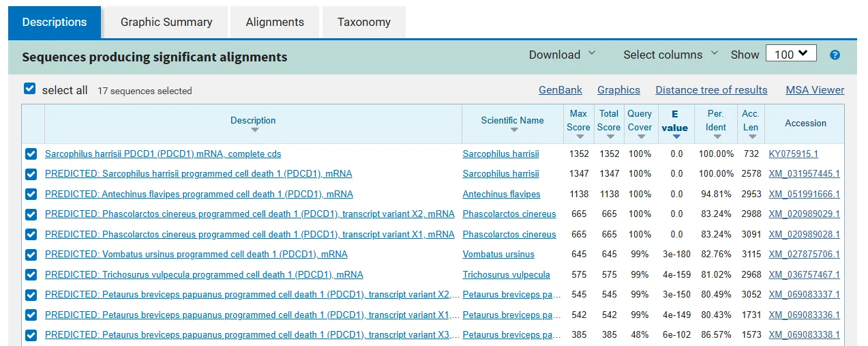This screenshot has width=868, height=346.
Task: Sort by the Total Score column arrow
Action: [610, 136]
